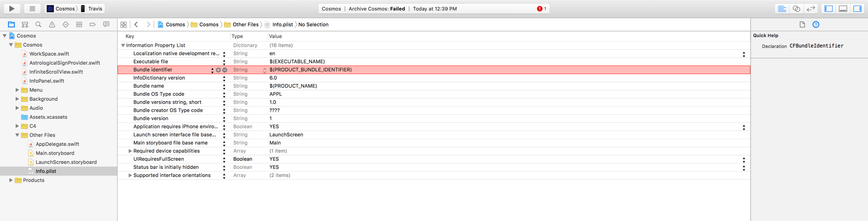Click $(PRODUCT_BUNDLE_IDENTIFIER) value field
This screenshot has height=221, width=868.
click(x=310, y=70)
